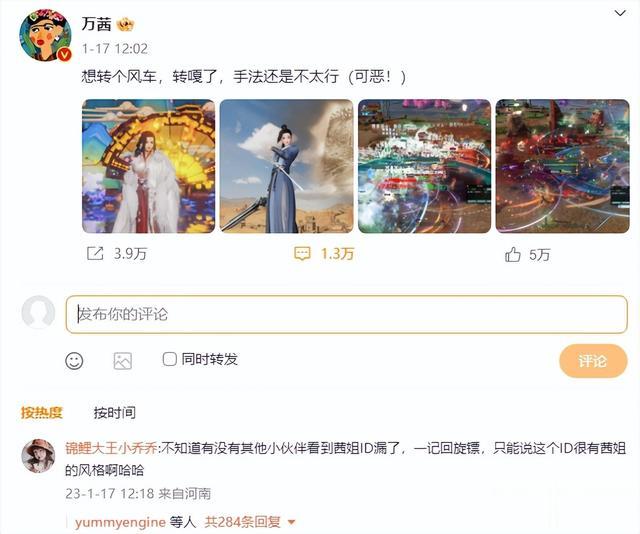The width and height of the screenshot is (640, 534).
Task: Sort comments by 按热度
Action: click(41, 412)
